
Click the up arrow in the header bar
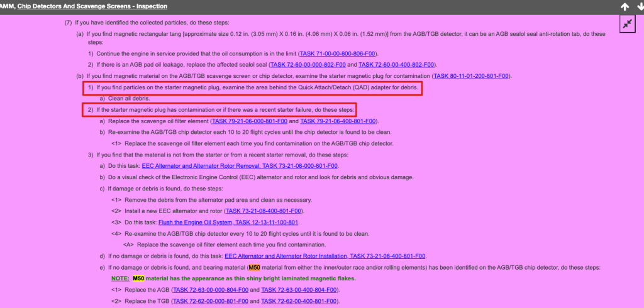[x=625, y=6]
